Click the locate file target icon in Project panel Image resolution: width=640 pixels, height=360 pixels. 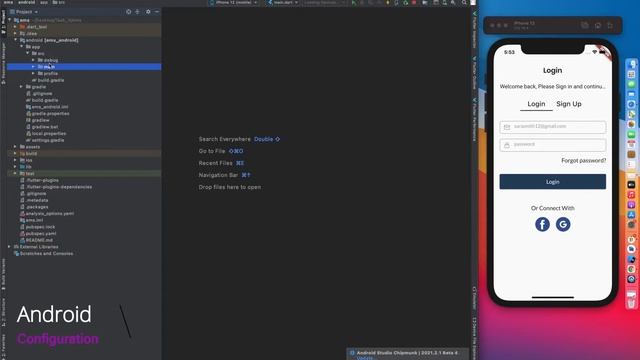click(129, 12)
